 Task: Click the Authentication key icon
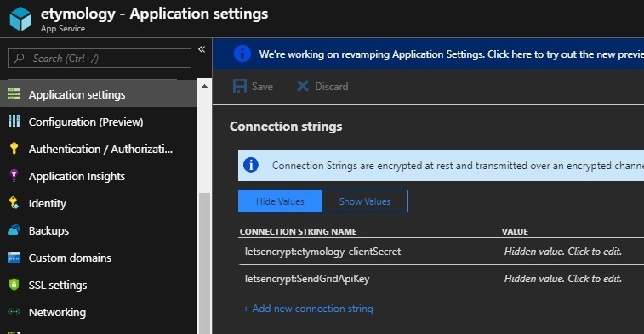(14, 149)
